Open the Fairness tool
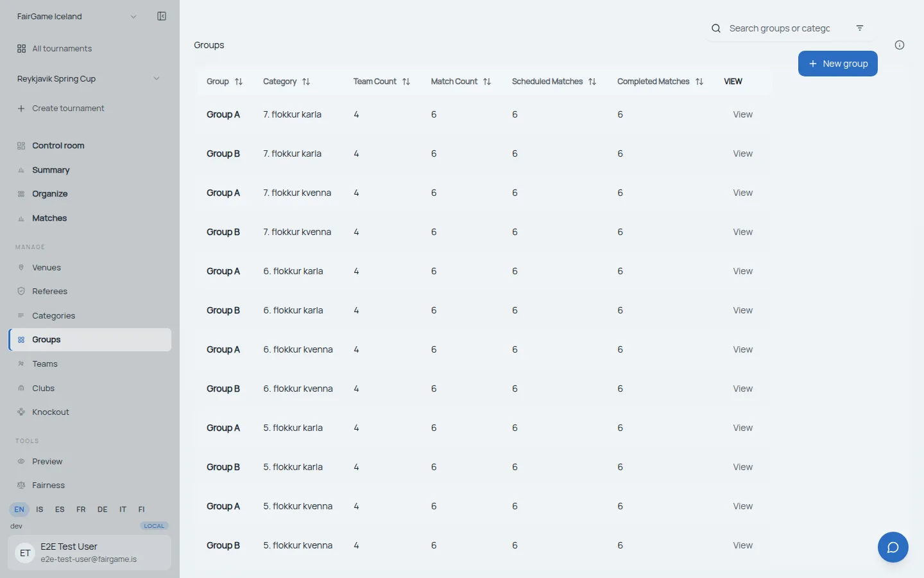This screenshot has width=924, height=578. [90, 486]
